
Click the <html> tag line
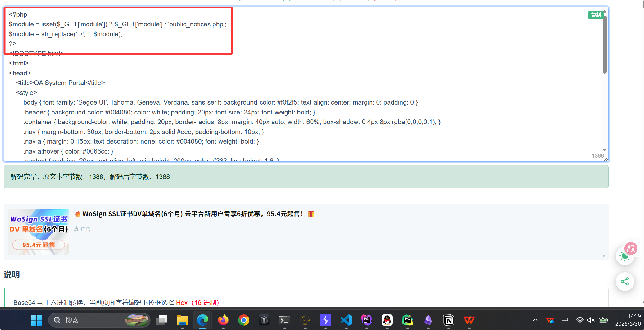click(x=19, y=63)
